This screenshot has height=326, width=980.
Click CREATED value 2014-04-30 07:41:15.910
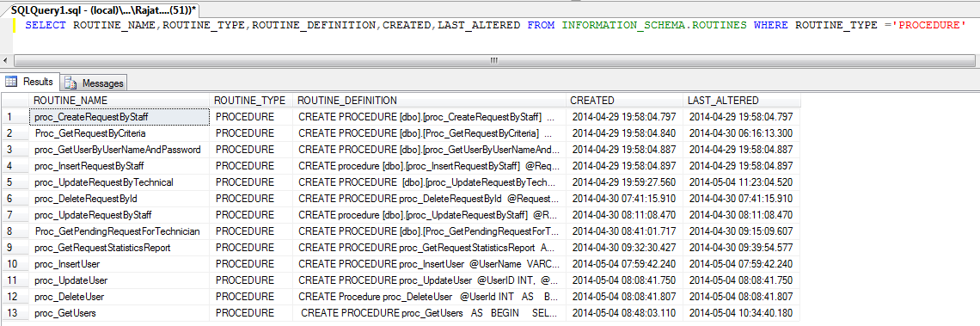(624, 199)
